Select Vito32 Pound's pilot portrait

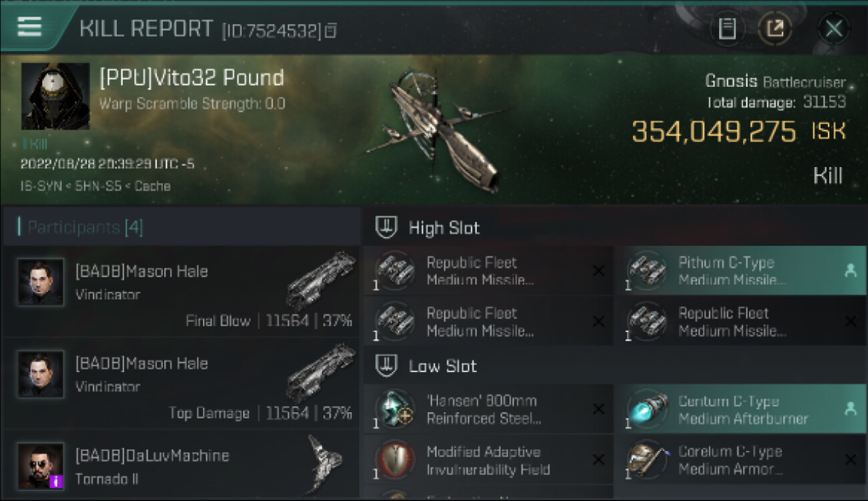[x=55, y=96]
